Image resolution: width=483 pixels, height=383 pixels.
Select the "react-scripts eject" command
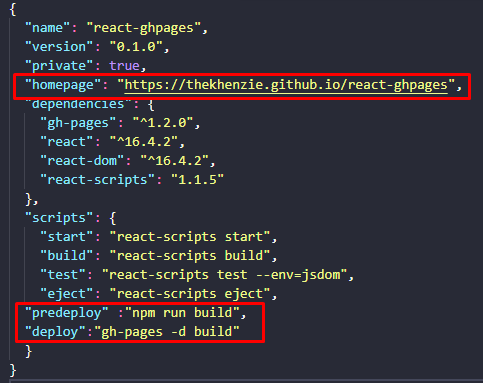click(190, 294)
